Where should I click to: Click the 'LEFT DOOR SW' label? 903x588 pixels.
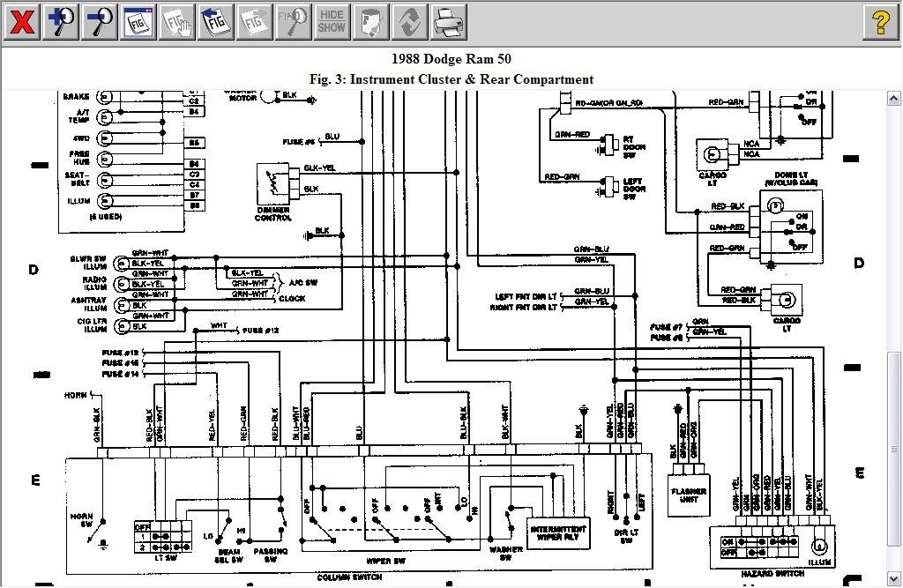click(634, 189)
